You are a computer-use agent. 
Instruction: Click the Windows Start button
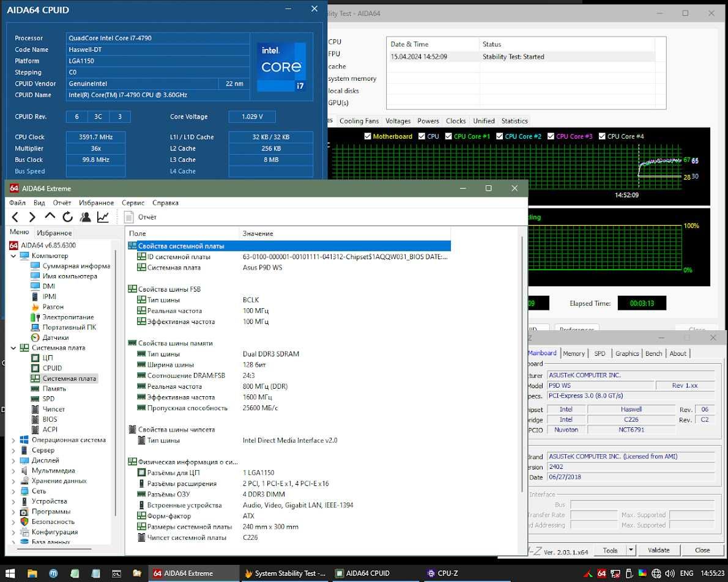[10, 573]
